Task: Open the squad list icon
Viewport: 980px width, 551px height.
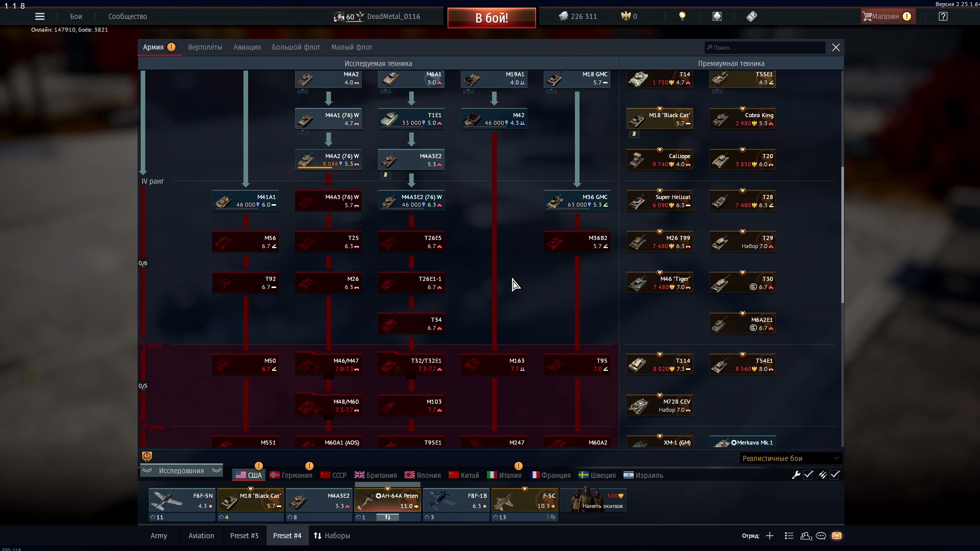Action: click(x=789, y=536)
